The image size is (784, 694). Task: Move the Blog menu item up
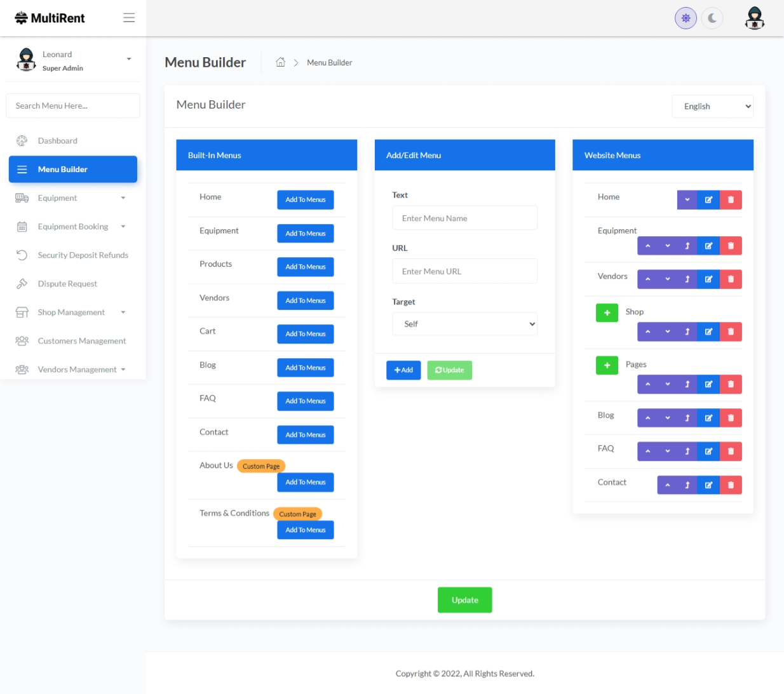tap(647, 418)
